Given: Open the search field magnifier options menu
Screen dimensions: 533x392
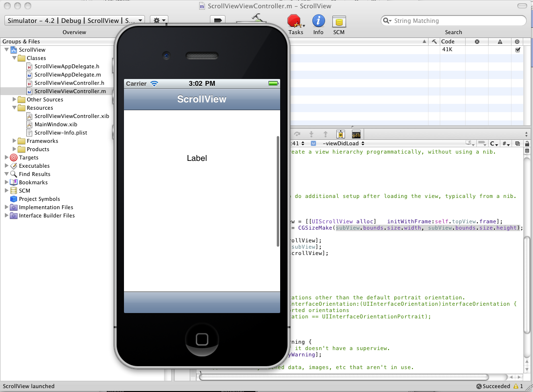Looking at the screenshot, I should pyautogui.click(x=387, y=20).
